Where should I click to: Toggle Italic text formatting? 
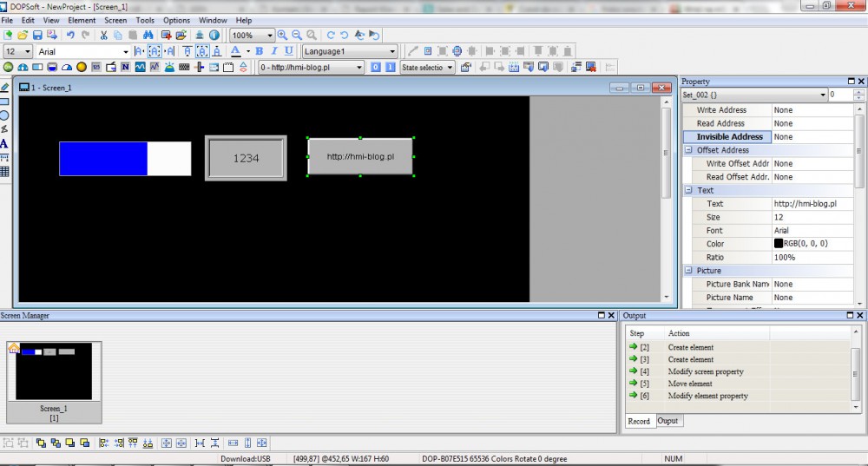273,51
